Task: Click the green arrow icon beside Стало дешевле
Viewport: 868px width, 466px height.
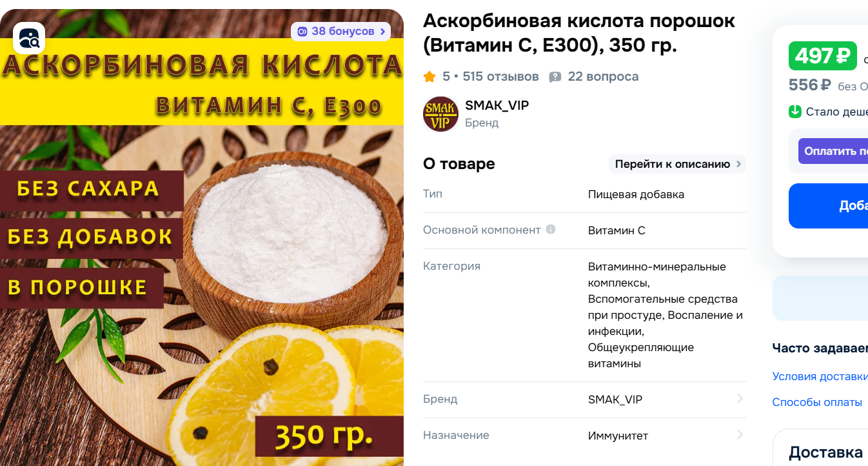Action: [x=795, y=112]
